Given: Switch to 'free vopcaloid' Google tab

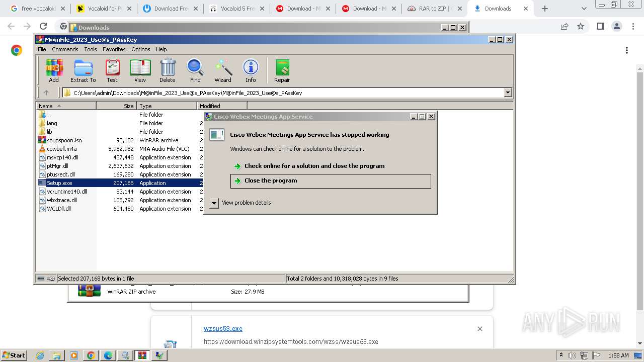Looking at the screenshot, I should (x=38, y=9).
